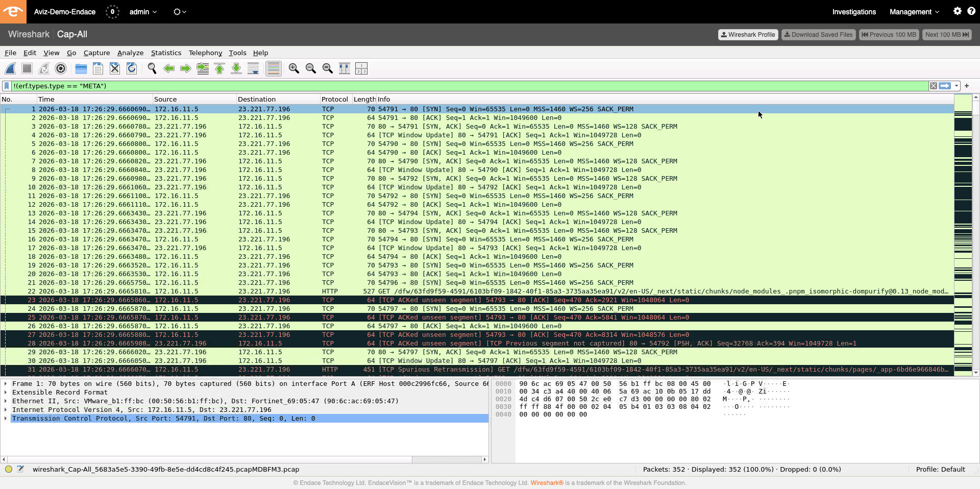Open the Statistics menu
The image size is (980, 489).
[166, 53]
